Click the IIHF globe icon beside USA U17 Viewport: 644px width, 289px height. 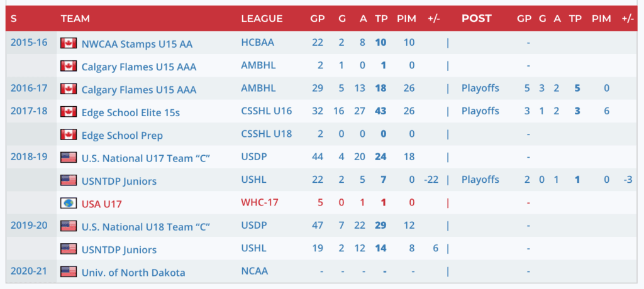69,204
